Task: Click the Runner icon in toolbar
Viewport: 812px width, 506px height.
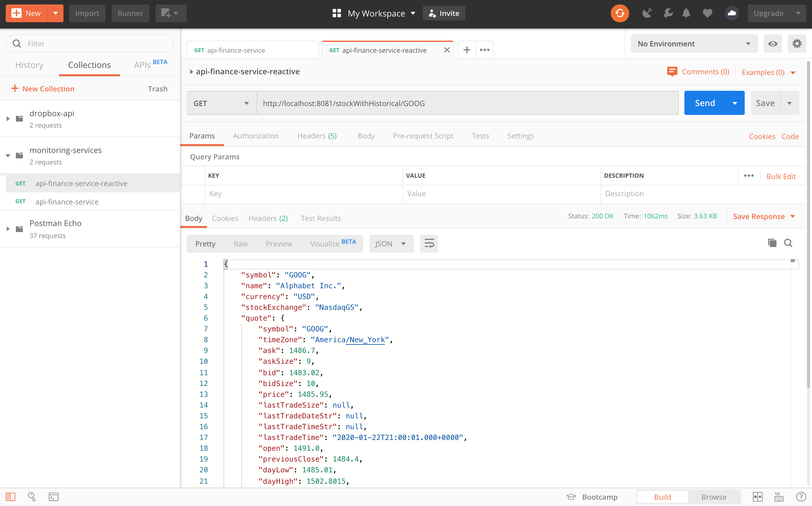Action: click(x=130, y=13)
